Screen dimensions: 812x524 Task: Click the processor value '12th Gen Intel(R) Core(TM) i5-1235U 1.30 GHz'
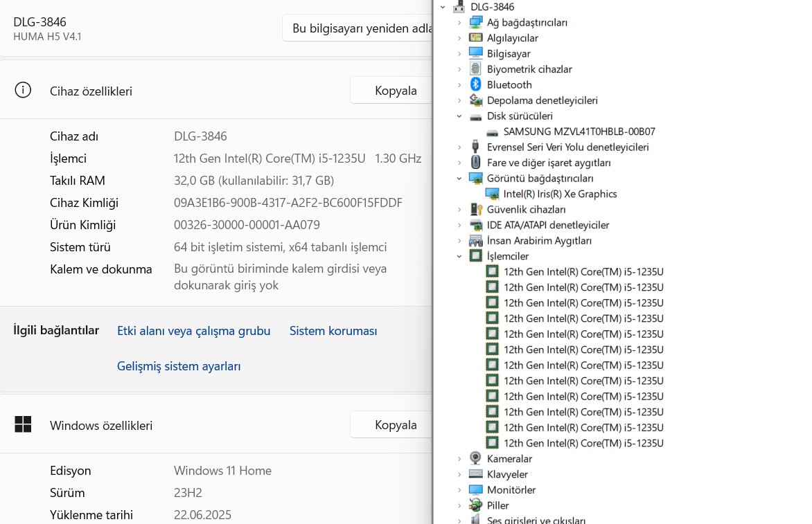point(298,159)
